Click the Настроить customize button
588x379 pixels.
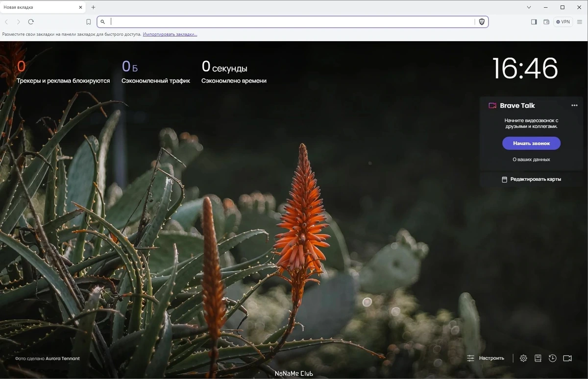tap(485, 358)
